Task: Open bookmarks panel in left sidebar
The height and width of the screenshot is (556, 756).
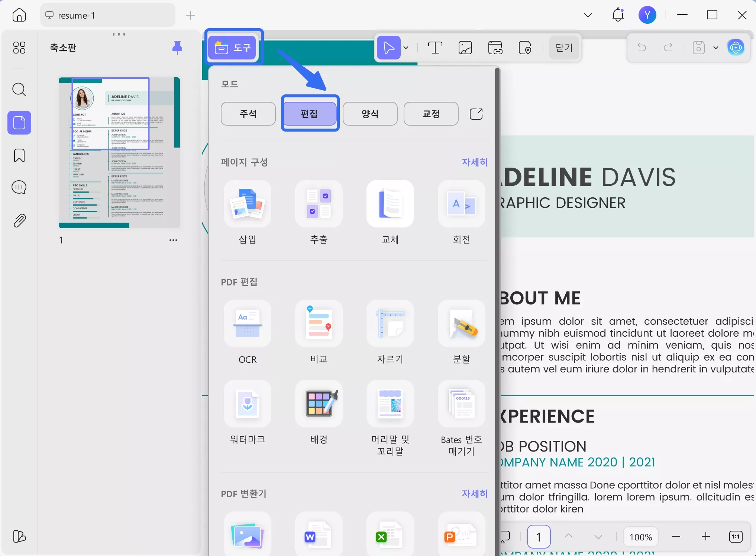Action: point(19,155)
